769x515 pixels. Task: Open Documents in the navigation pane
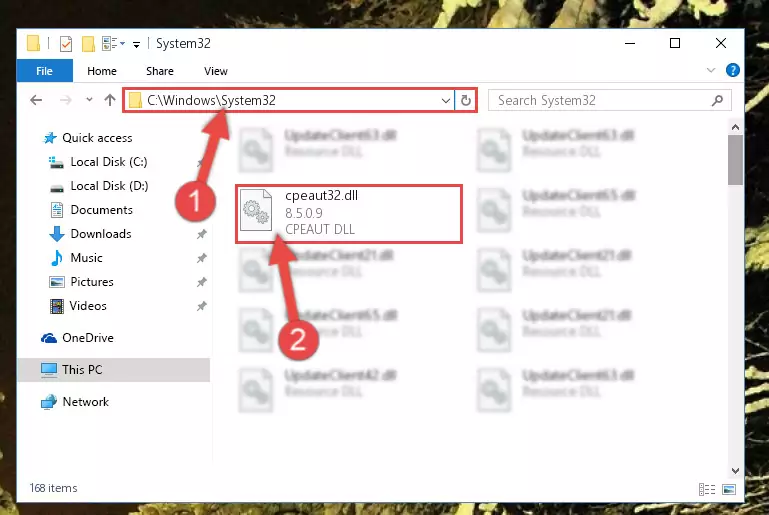pos(102,210)
